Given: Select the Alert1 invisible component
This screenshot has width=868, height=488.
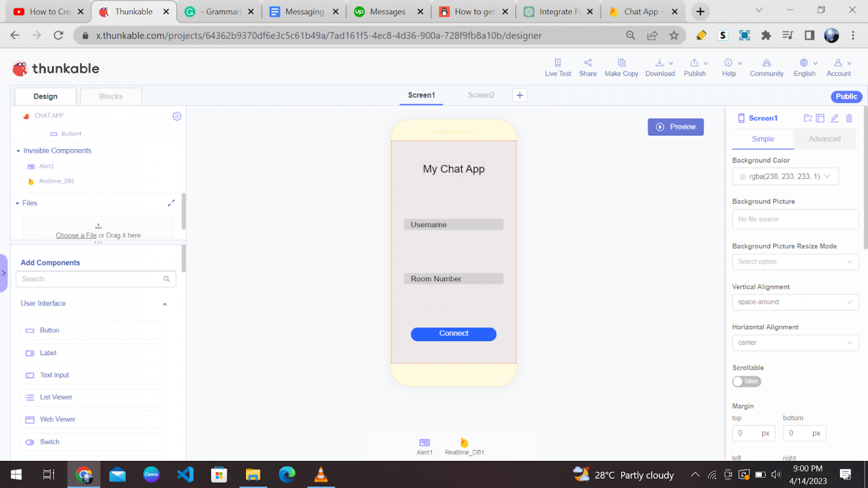Looking at the screenshot, I should [x=46, y=166].
